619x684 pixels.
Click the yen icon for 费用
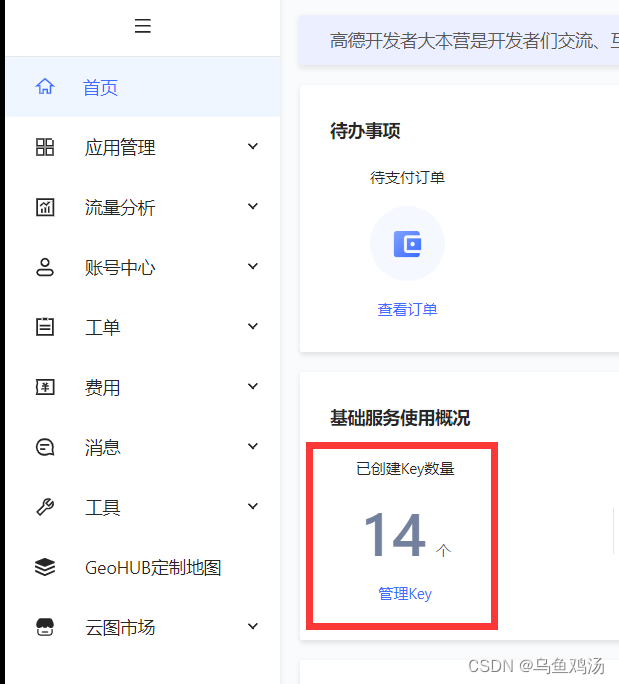tap(45, 387)
